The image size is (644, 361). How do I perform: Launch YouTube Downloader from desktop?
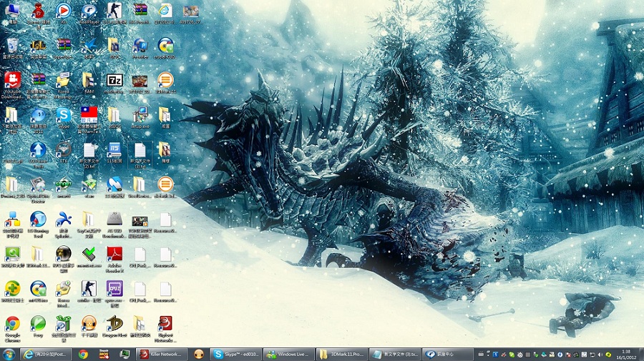[12, 80]
